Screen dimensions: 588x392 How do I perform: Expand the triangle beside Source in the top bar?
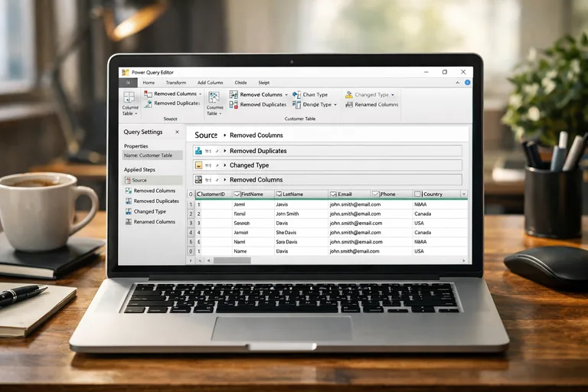tap(224, 135)
